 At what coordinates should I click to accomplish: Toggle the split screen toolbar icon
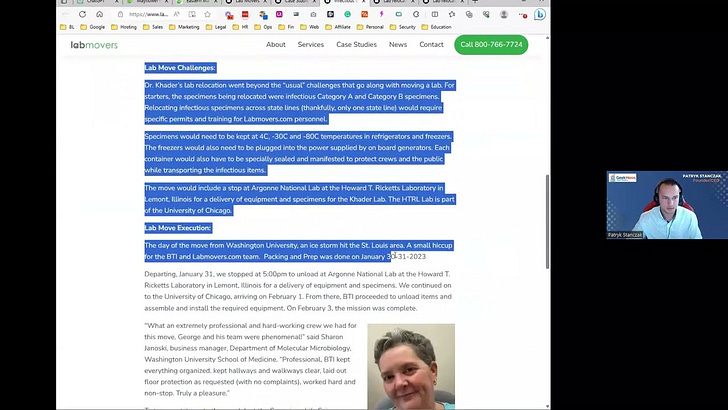tap(435, 14)
